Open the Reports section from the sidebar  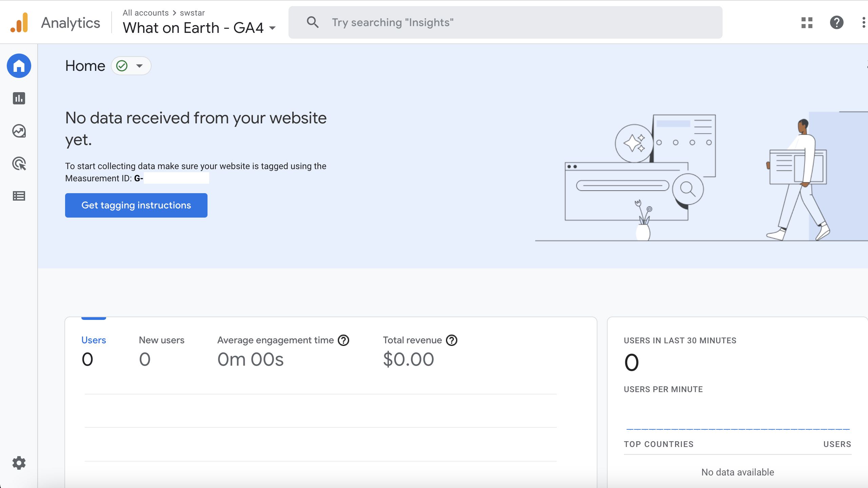tap(19, 99)
